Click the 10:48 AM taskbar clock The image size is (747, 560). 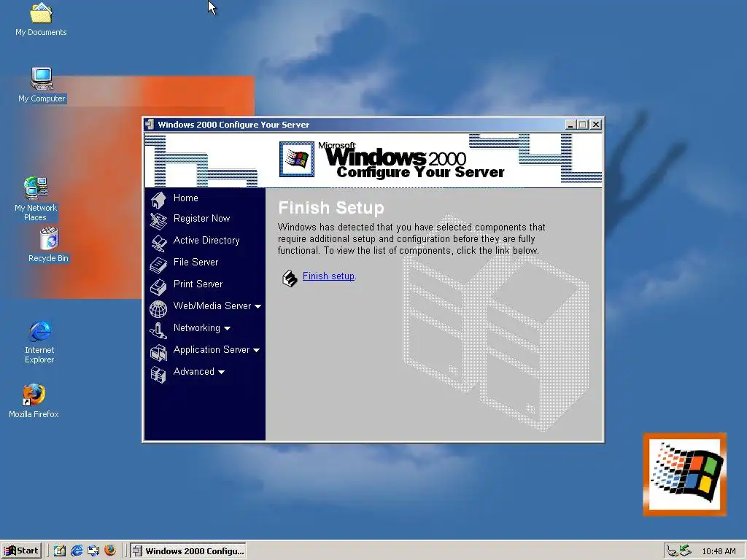coord(719,551)
